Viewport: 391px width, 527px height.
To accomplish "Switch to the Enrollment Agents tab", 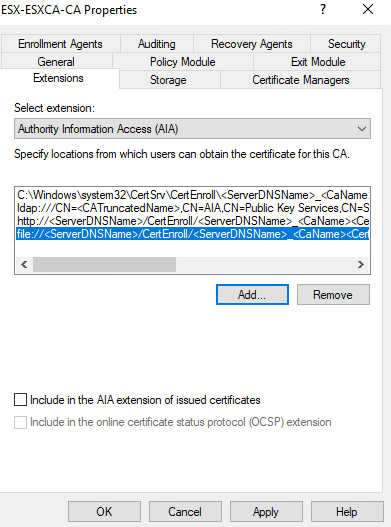I will click(x=61, y=44).
